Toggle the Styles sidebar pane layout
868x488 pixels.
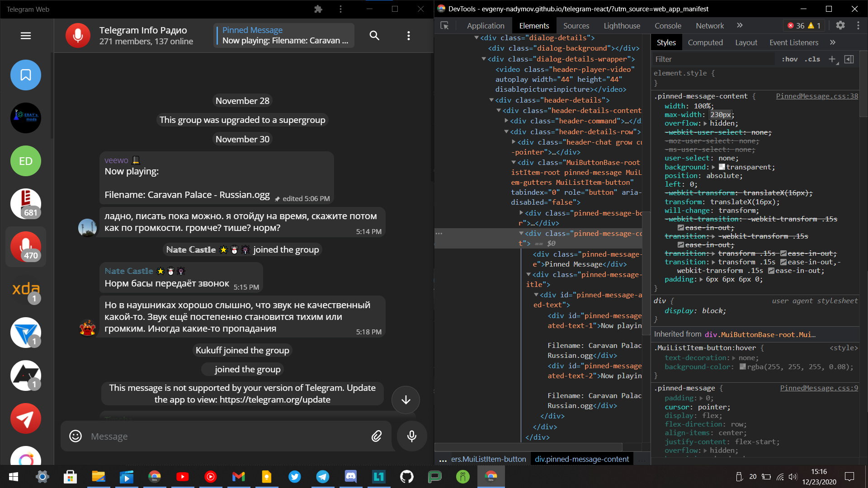(849, 59)
